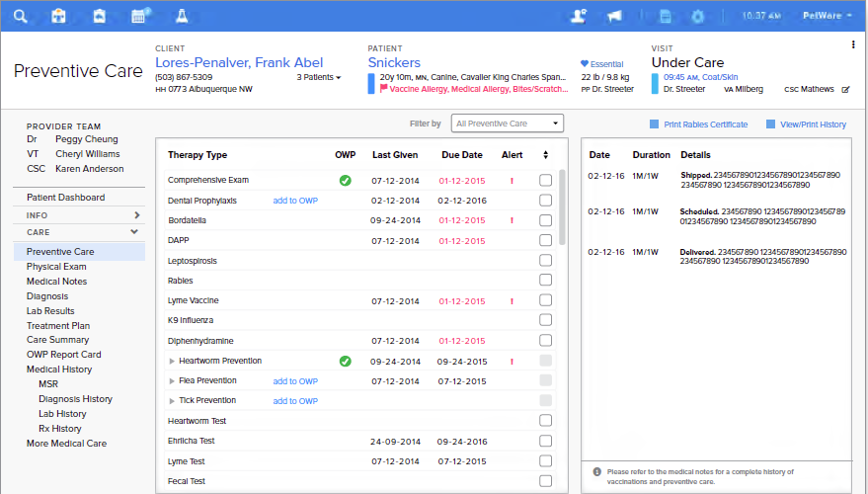Open patient Snickers link

tap(394, 62)
